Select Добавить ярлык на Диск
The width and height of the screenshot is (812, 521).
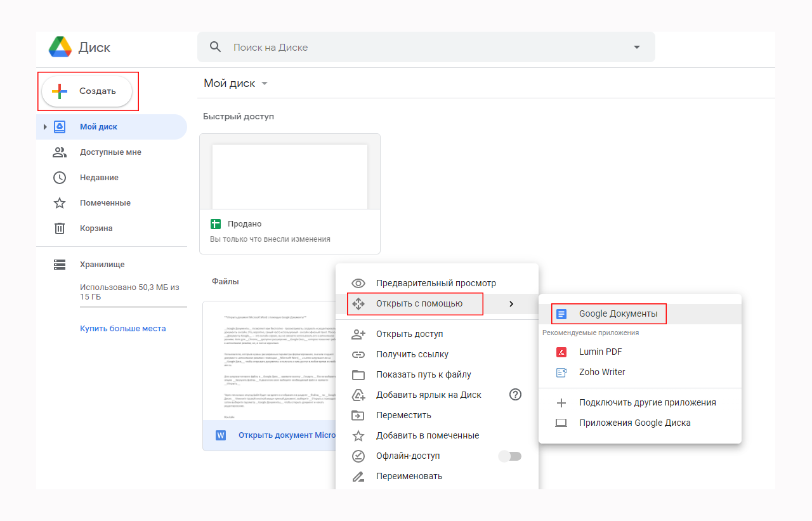coord(436,395)
